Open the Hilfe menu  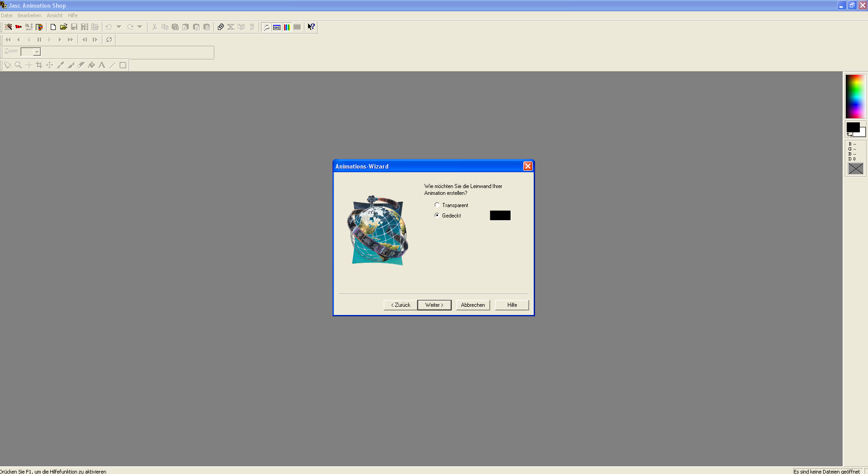pos(72,15)
